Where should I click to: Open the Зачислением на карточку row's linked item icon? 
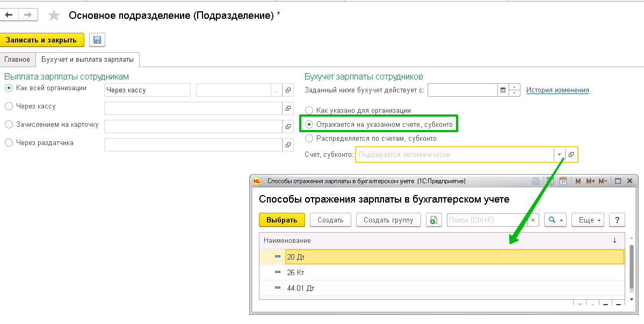tap(288, 126)
